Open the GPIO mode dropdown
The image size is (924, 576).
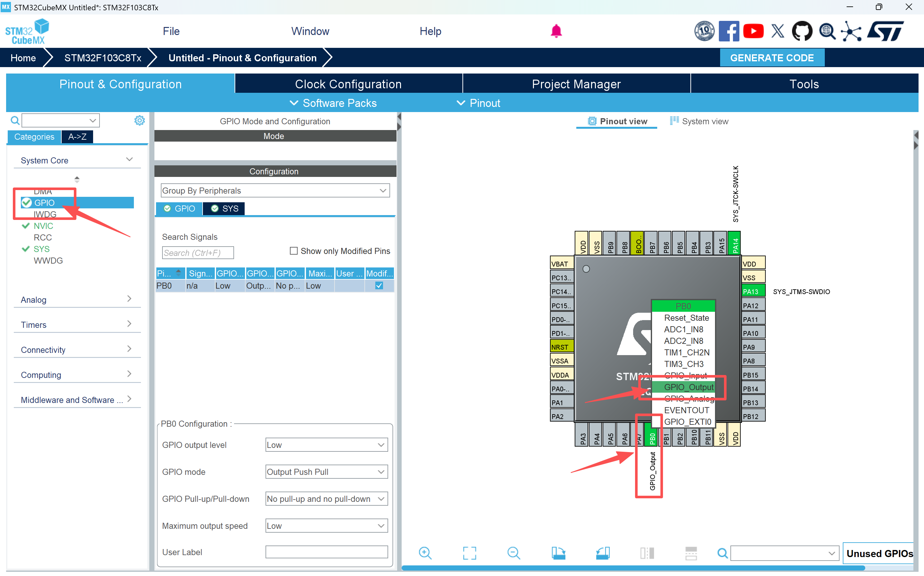(x=327, y=472)
